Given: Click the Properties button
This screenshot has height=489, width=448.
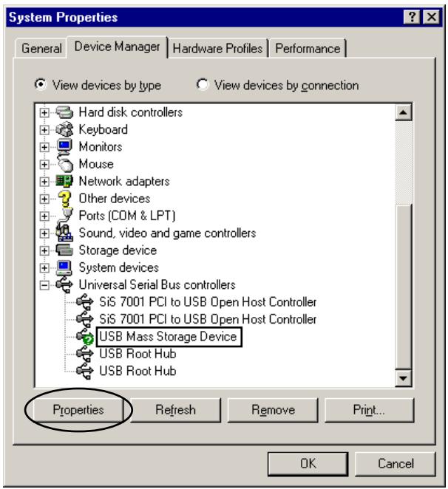Looking at the screenshot, I should pos(78,410).
